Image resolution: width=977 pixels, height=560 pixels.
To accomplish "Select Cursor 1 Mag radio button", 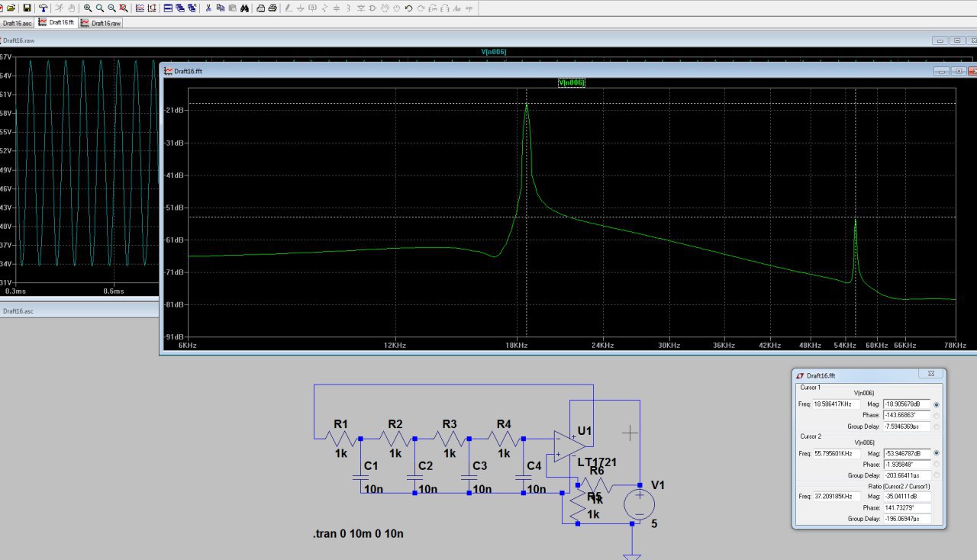I will pyautogui.click(x=937, y=404).
